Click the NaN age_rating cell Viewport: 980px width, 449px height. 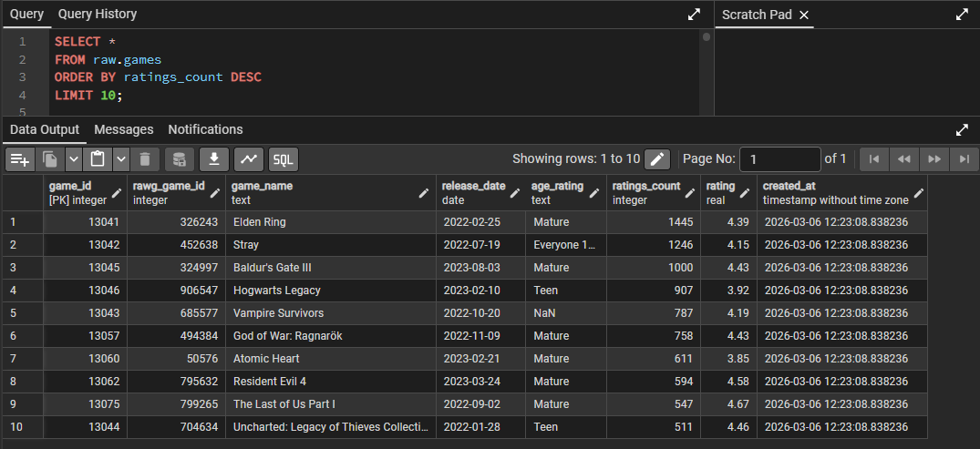click(565, 313)
